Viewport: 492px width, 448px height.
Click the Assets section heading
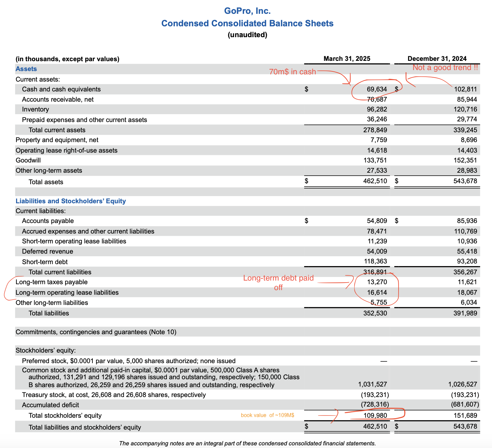[26, 69]
